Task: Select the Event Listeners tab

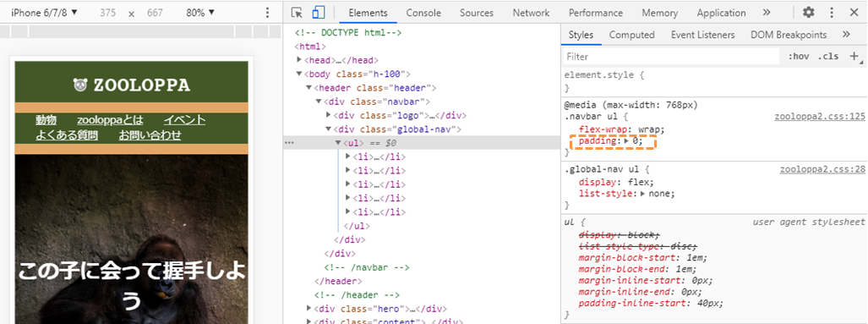Action: [702, 35]
